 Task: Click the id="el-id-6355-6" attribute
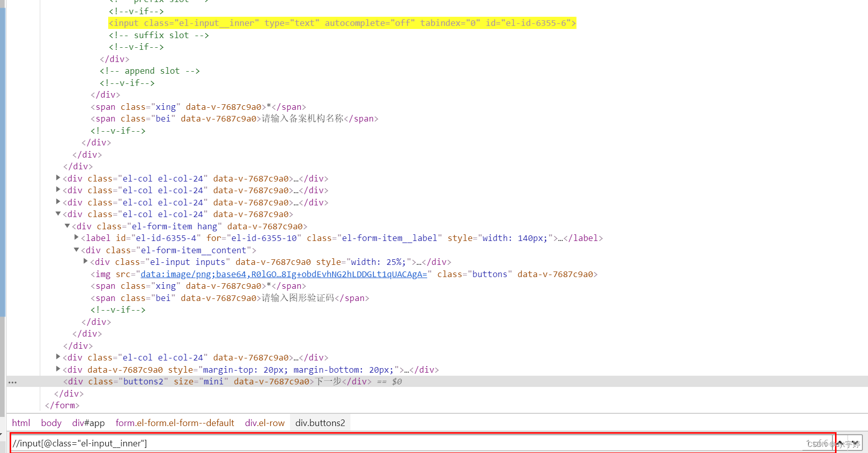coord(528,23)
